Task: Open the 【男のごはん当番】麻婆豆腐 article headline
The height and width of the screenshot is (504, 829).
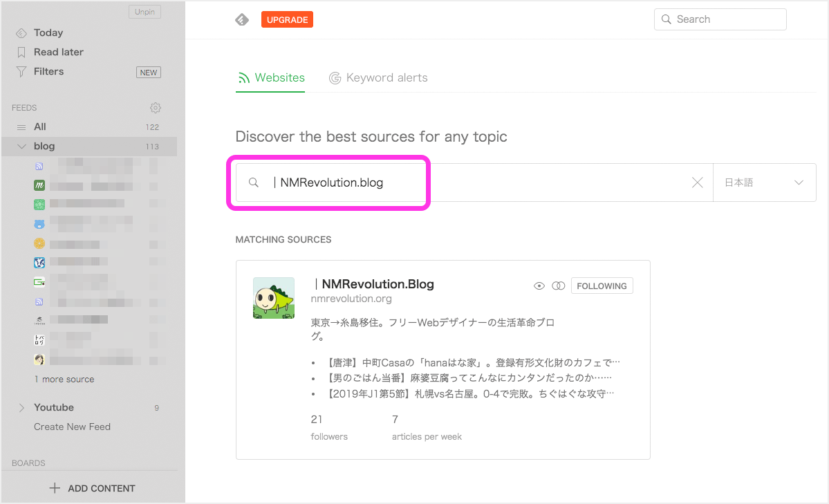Action: pyautogui.click(x=468, y=378)
